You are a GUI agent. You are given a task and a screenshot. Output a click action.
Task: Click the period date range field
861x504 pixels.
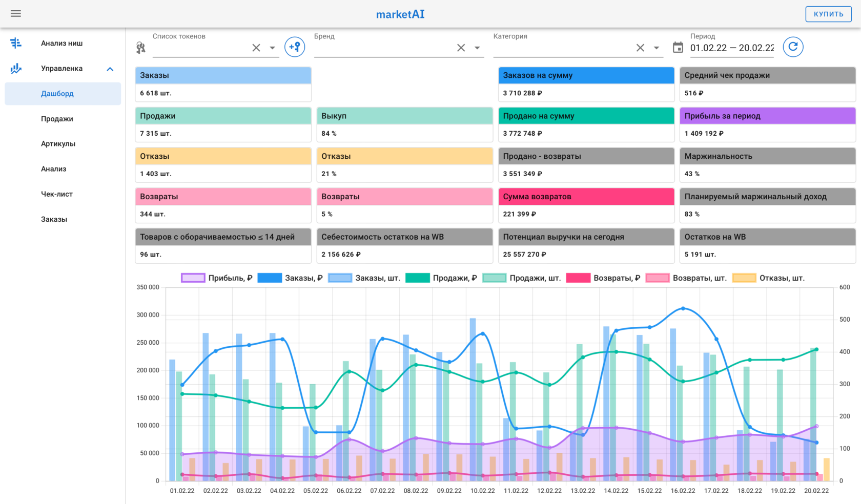732,48
